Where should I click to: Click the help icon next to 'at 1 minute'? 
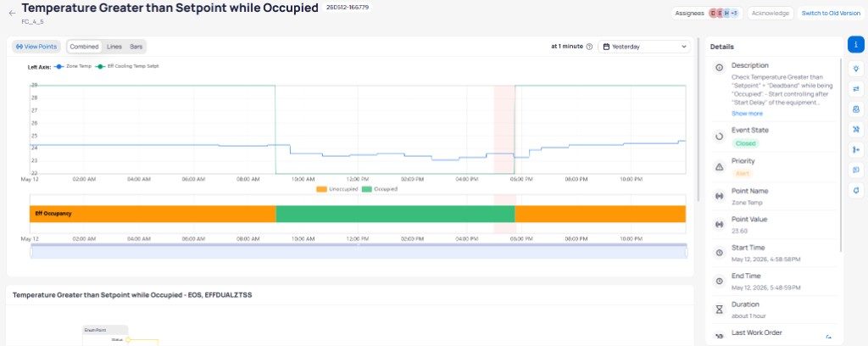coord(590,47)
